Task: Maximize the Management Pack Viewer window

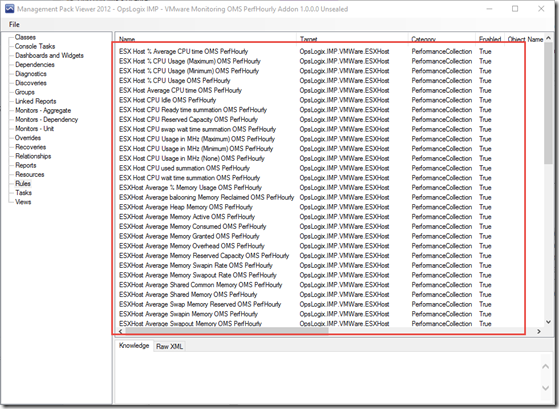Action: click(515, 9)
